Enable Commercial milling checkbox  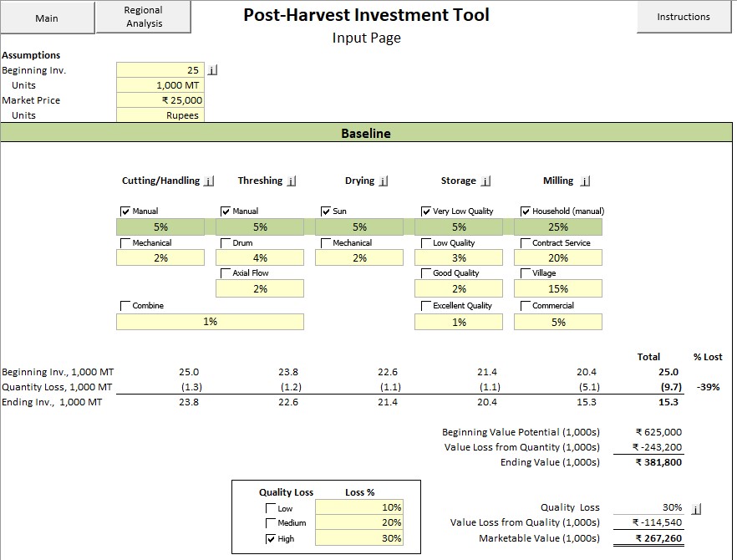(x=526, y=306)
